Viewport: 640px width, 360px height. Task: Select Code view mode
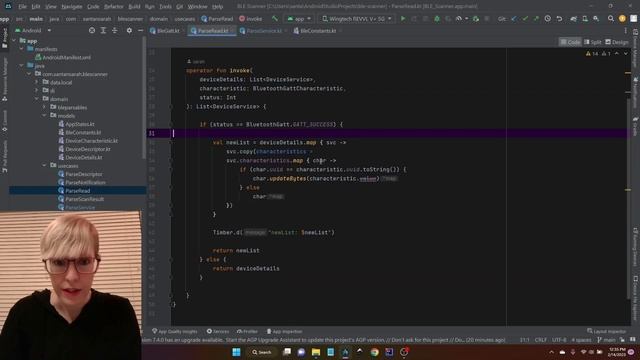[x=570, y=42]
